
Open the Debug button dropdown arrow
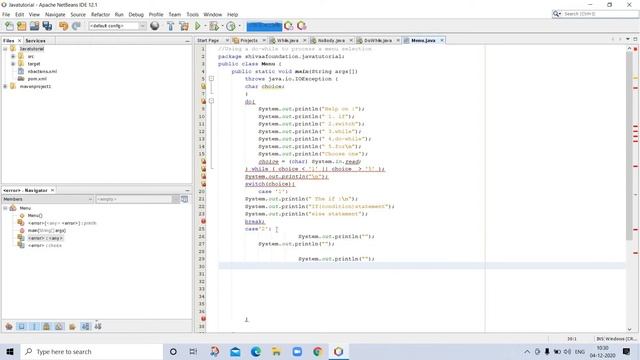click(x=222, y=26)
